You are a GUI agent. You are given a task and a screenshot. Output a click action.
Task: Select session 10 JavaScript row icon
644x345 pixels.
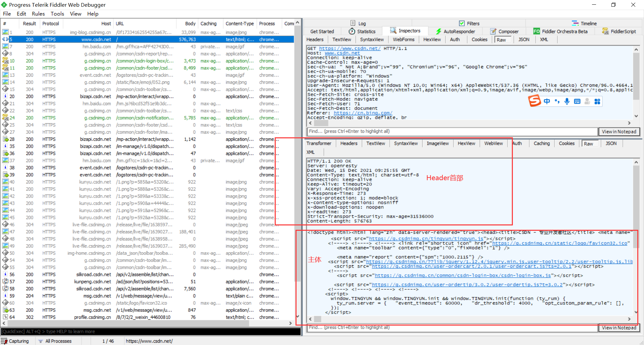[x=5, y=61]
